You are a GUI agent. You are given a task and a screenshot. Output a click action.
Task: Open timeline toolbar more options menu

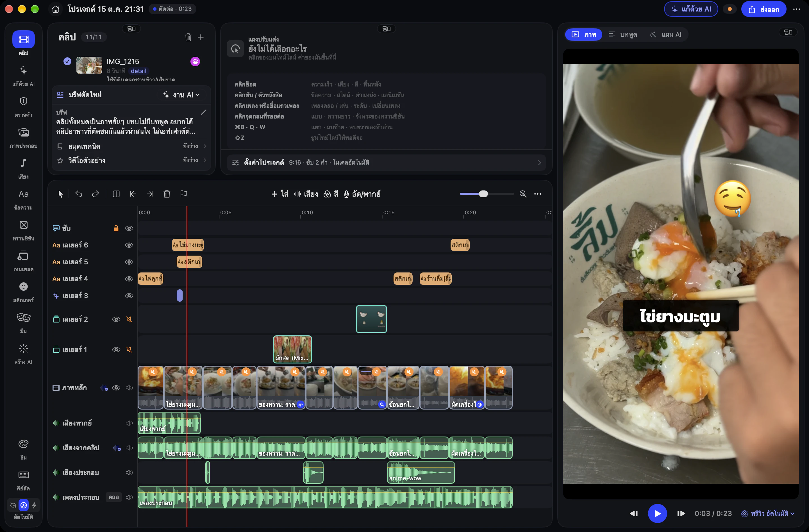537,194
